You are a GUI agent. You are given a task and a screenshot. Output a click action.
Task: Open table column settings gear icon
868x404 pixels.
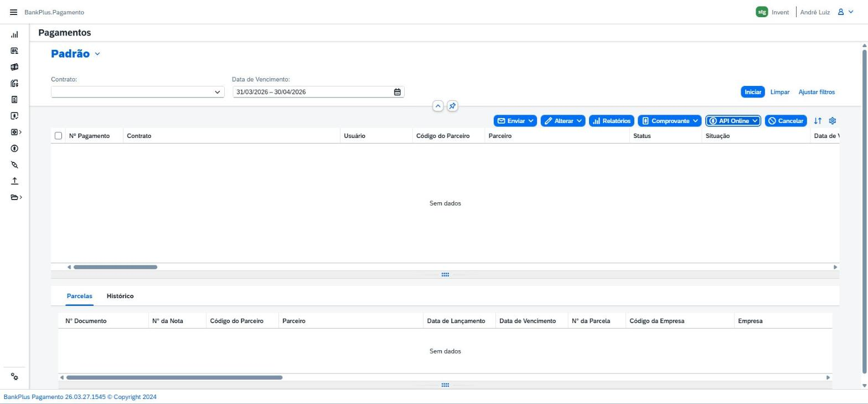pyautogui.click(x=832, y=121)
